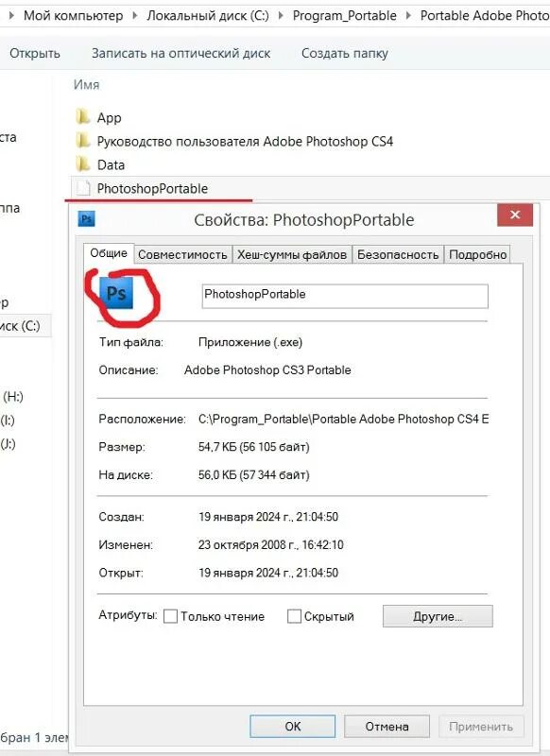Viewport: 550px width, 756px height.
Task: Expand the breadcrumb arrow after 'Мой компьютер'
Action: point(135,15)
